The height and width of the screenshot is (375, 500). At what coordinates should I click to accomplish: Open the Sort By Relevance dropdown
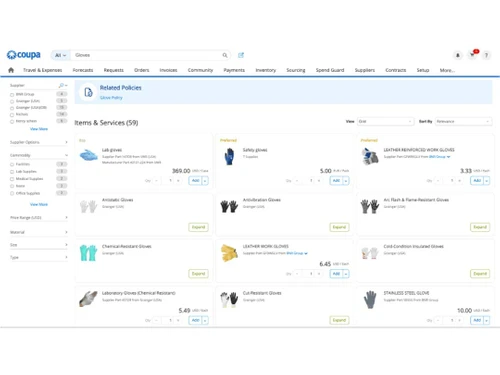click(463, 121)
